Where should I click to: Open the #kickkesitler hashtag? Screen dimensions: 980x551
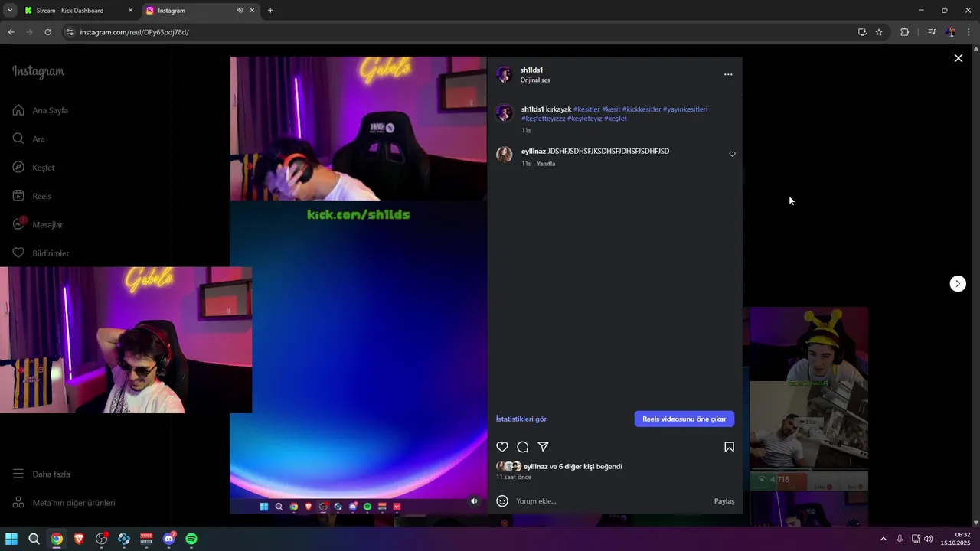pyautogui.click(x=641, y=109)
